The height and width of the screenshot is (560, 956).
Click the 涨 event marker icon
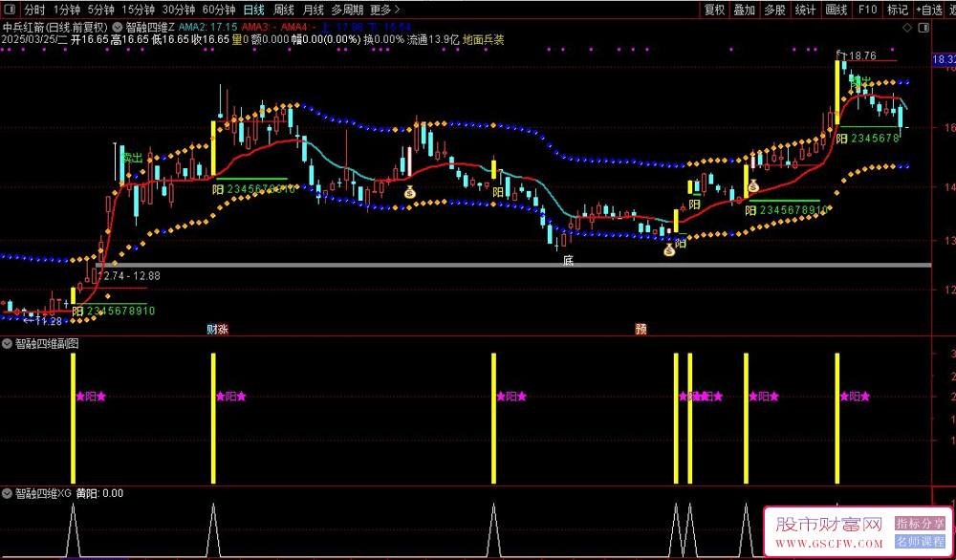click(x=223, y=329)
